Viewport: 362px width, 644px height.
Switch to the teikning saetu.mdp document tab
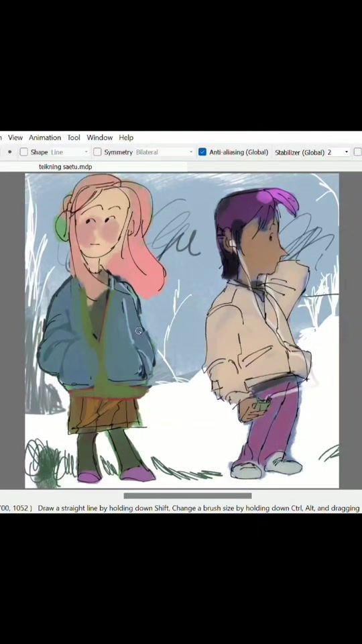coord(65,167)
